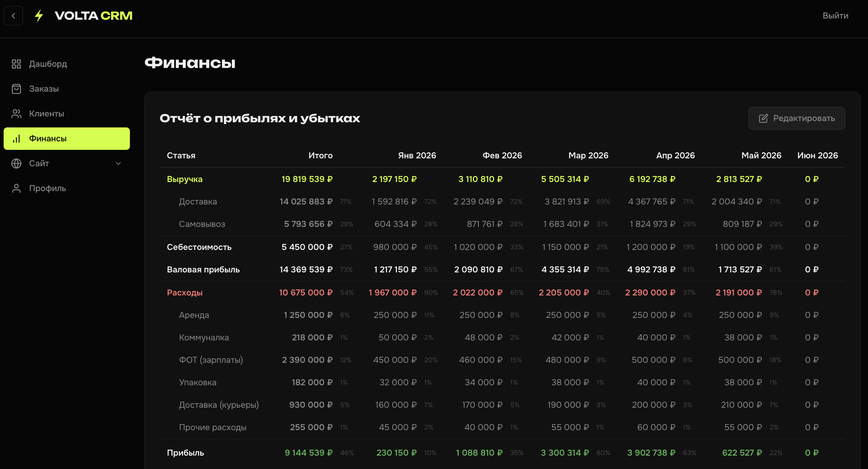The image size is (868, 469).
Task: Click the Доставка (курьеры) row label
Action: (x=219, y=405)
